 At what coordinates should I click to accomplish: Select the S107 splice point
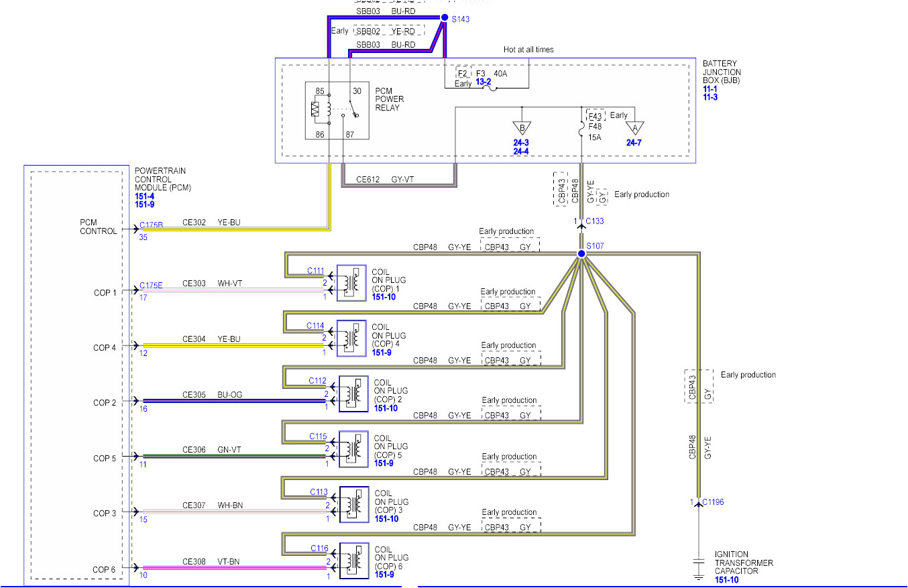coord(581,253)
